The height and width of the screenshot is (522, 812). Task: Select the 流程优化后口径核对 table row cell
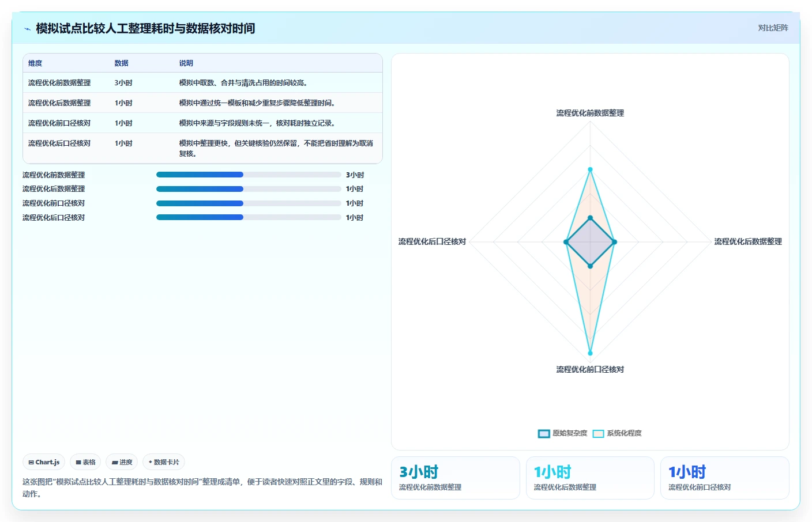click(x=59, y=143)
